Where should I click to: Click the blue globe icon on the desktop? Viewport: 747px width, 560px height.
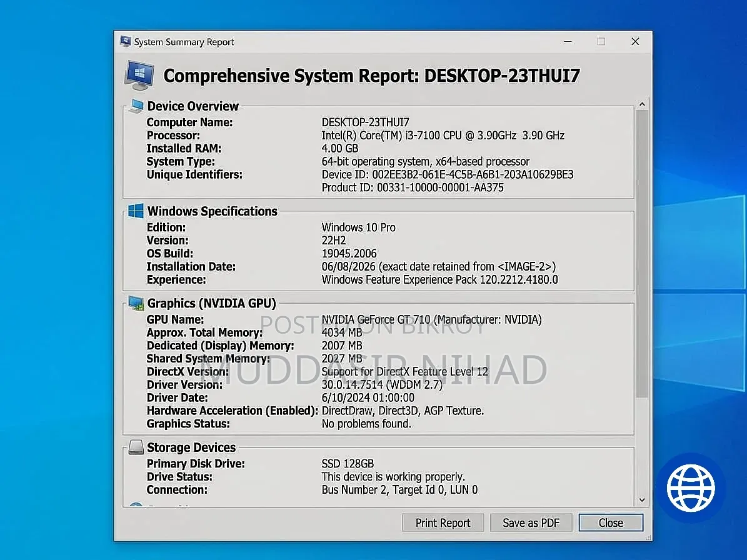pyautogui.click(x=691, y=487)
